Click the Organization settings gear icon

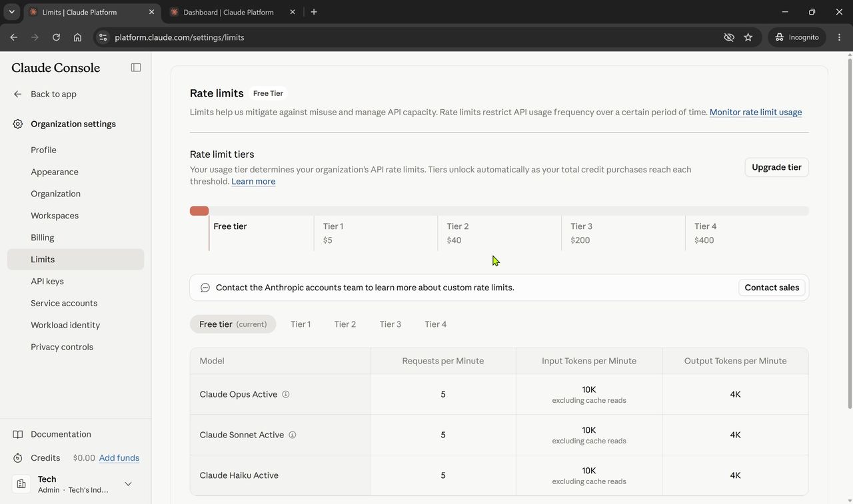[x=17, y=124]
